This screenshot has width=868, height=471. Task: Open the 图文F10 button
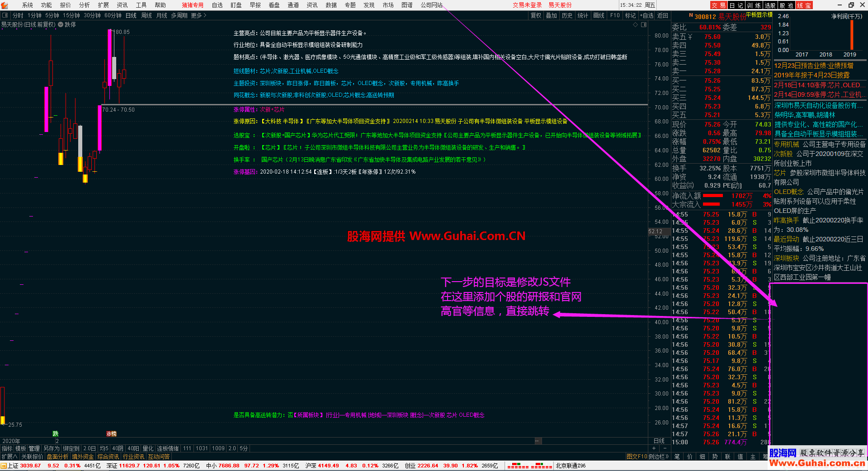click(x=637, y=457)
